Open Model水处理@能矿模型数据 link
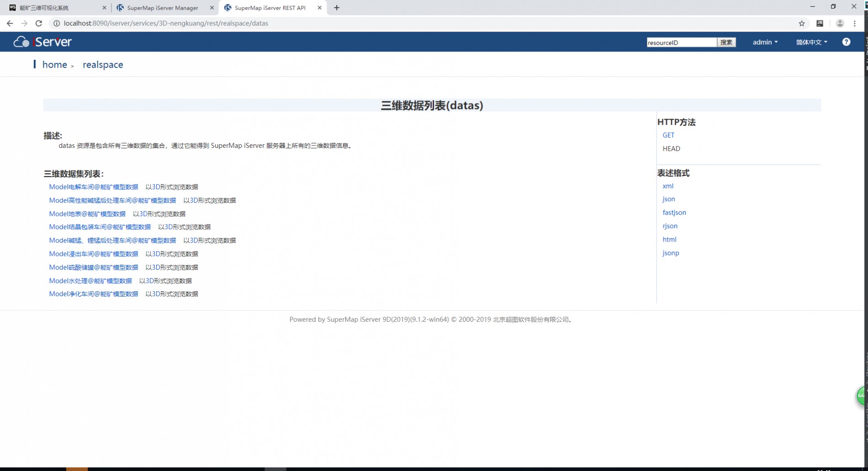The width and height of the screenshot is (868, 471). (x=90, y=281)
